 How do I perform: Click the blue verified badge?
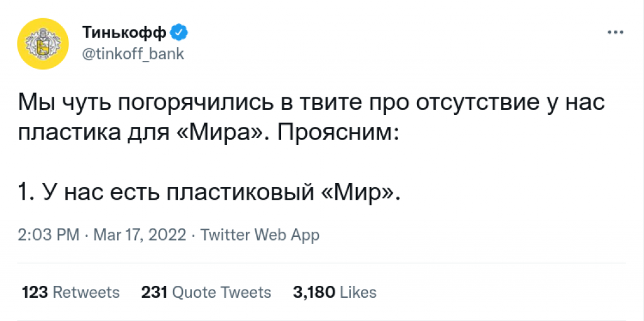click(x=179, y=33)
